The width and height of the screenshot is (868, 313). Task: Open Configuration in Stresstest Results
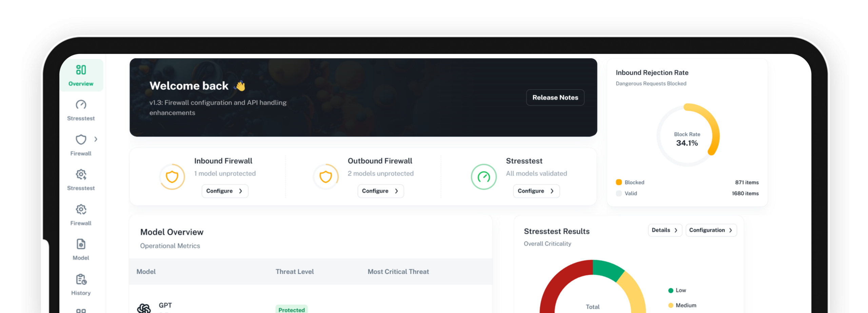[x=711, y=230]
